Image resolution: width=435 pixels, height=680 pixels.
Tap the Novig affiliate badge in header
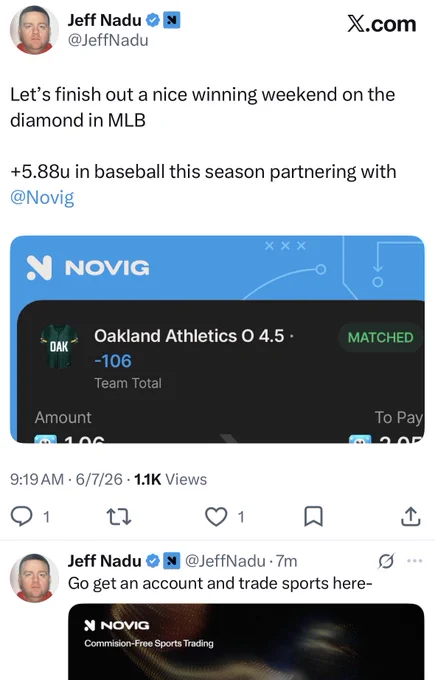(172, 20)
